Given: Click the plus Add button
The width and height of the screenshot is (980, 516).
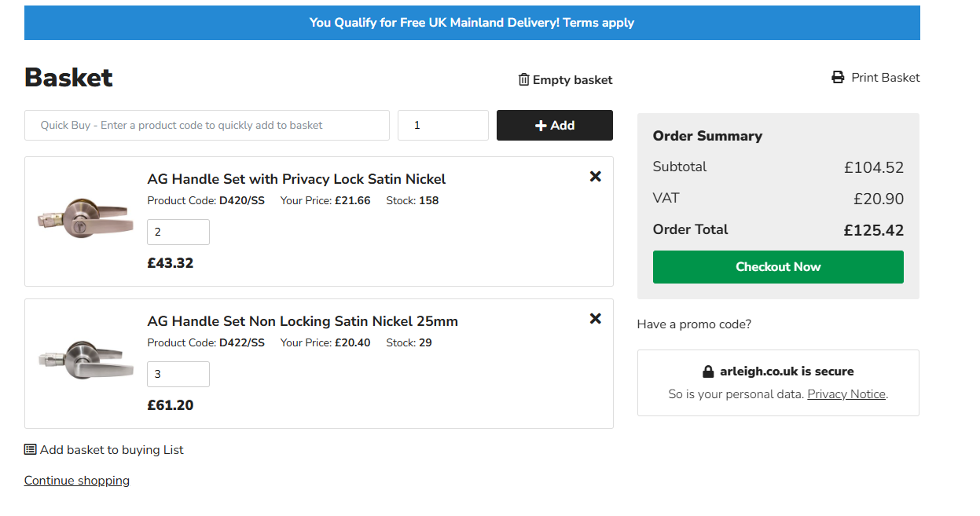Looking at the screenshot, I should (x=554, y=126).
